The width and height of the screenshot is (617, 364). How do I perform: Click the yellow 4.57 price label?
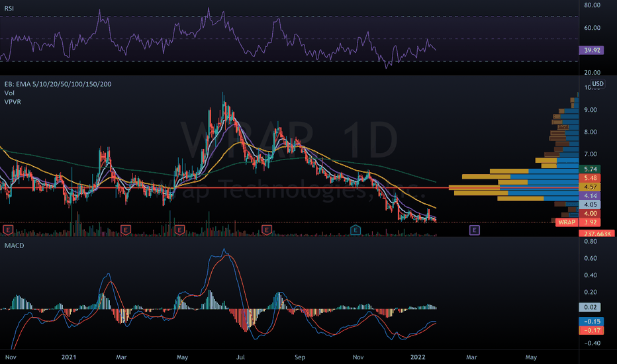coord(590,187)
